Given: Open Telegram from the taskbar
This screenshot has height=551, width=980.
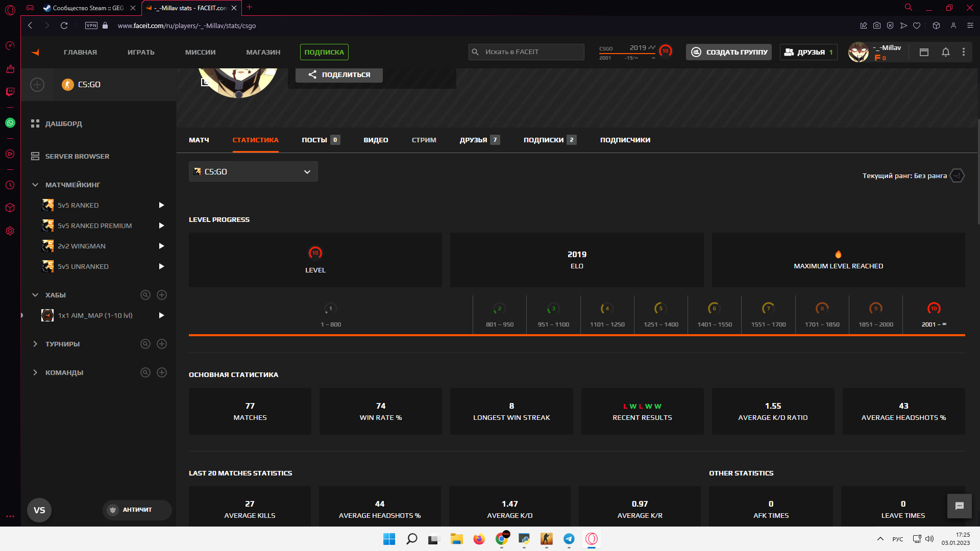Looking at the screenshot, I should (x=569, y=539).
